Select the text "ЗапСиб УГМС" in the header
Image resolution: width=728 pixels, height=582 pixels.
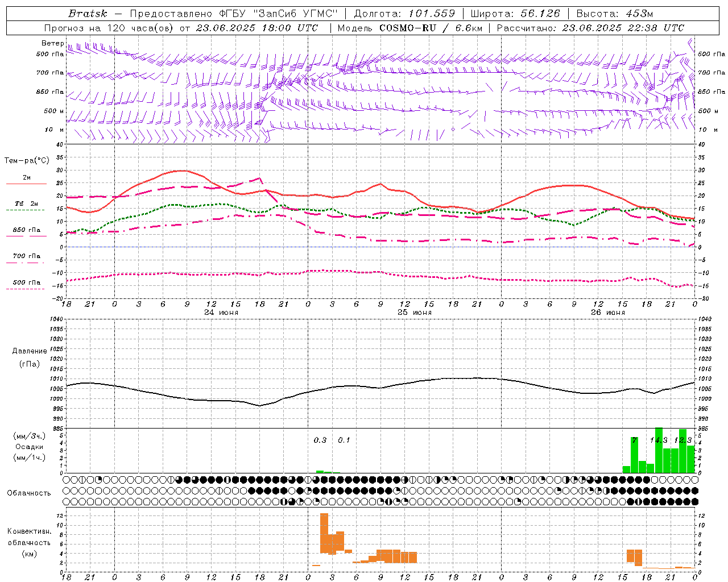[x=296, y=14]
